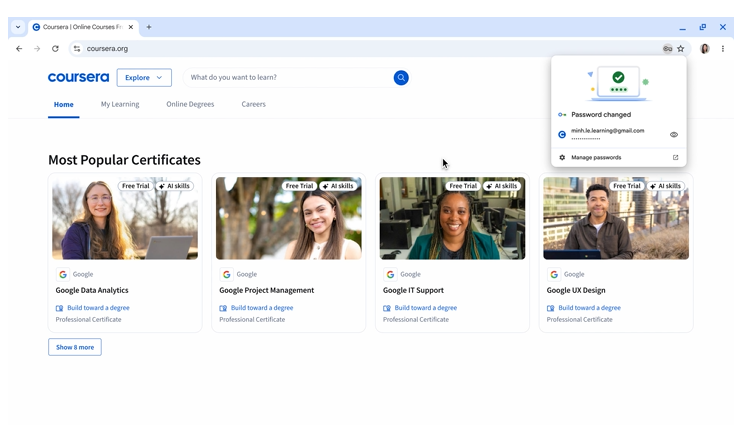Close the Coursera tab
The image size is (745, 428).
pyautogui.click(x=131, y=27)
